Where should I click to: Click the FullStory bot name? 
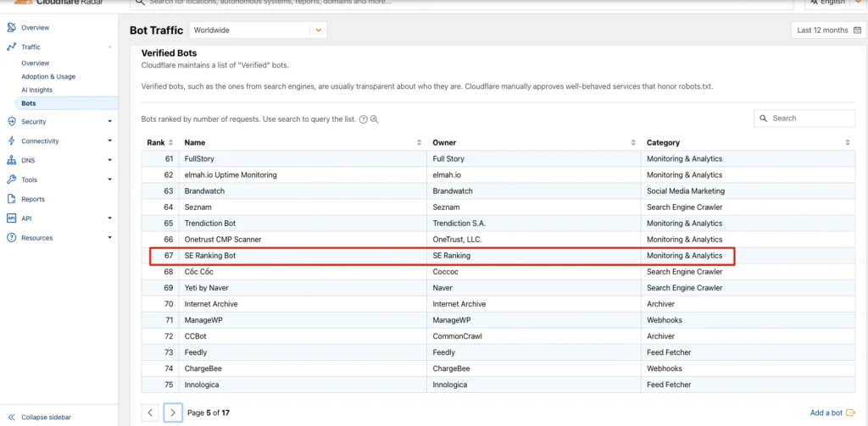198,158
